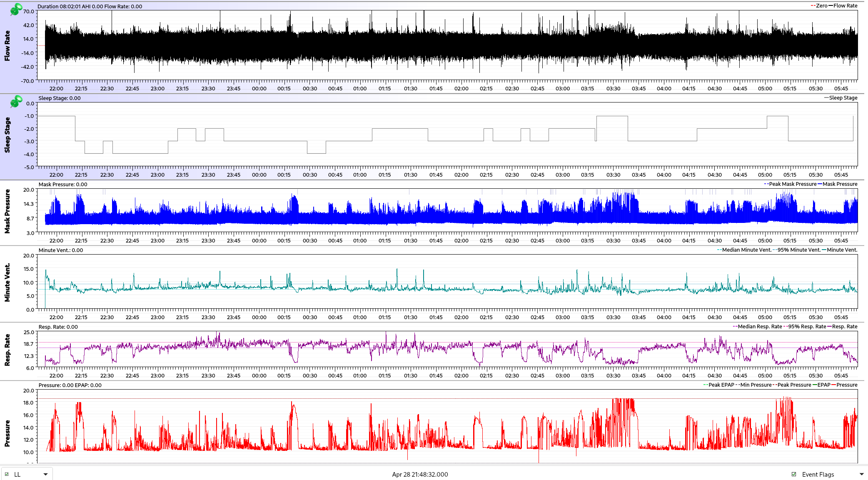Click the 95% Minute Vent. legend entry
The width and height of the screenshot is (868, 480).
[797, 250]
